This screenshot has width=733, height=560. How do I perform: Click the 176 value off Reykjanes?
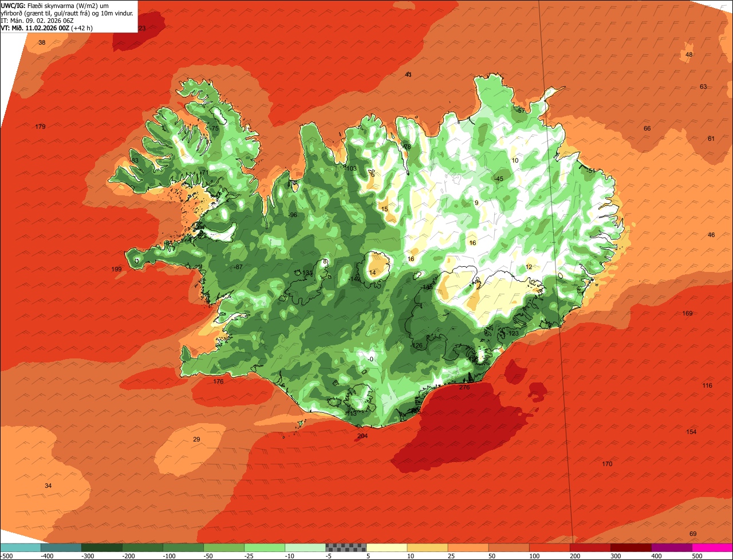[x=218, y=382]
